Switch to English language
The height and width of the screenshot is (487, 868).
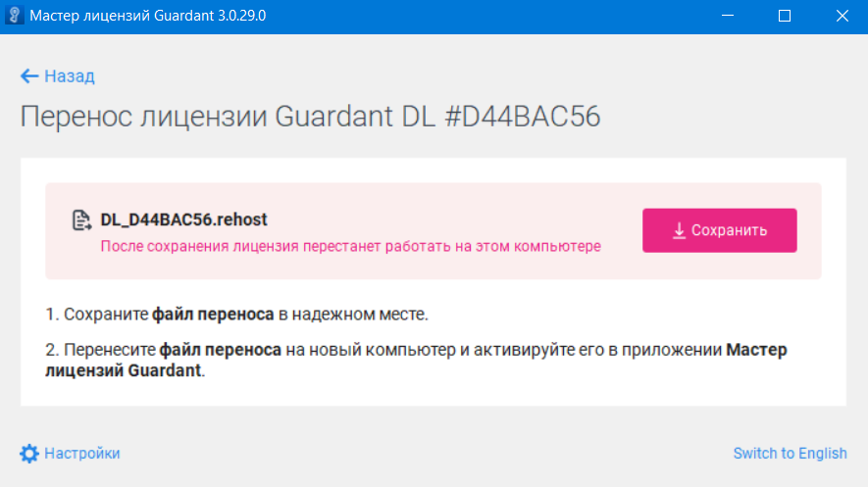(790, 453)
